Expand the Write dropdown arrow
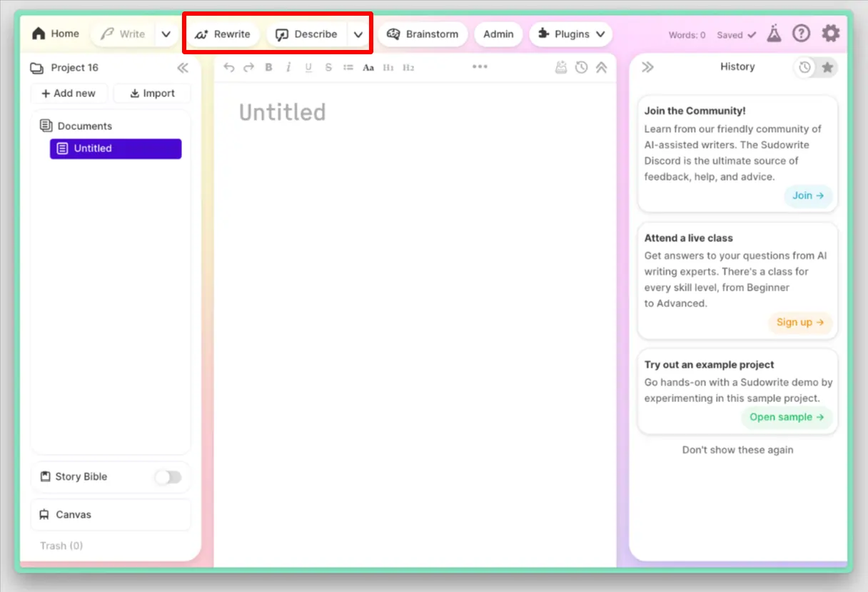The image size is (868, 592). [x=166, y=34]
